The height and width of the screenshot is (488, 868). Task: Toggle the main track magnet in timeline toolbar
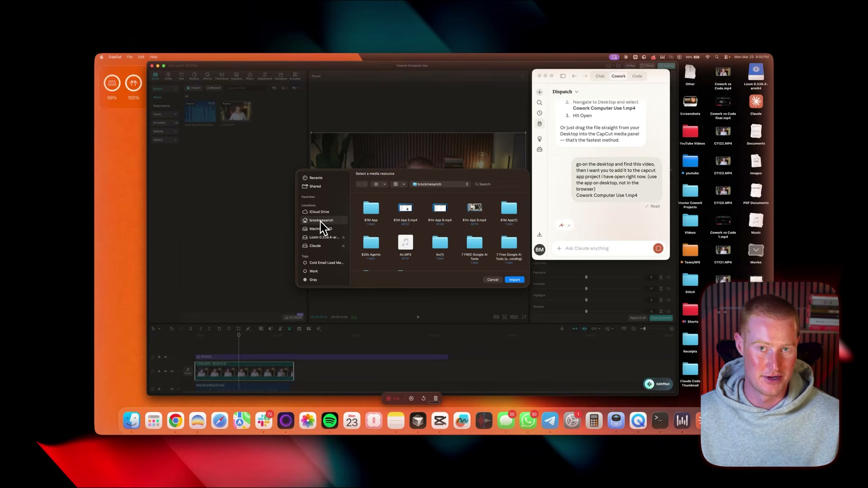pos(575,329)
